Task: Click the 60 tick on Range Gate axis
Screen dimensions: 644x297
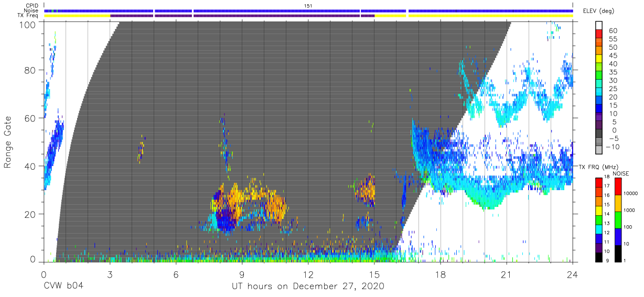Action: point(29,118)
